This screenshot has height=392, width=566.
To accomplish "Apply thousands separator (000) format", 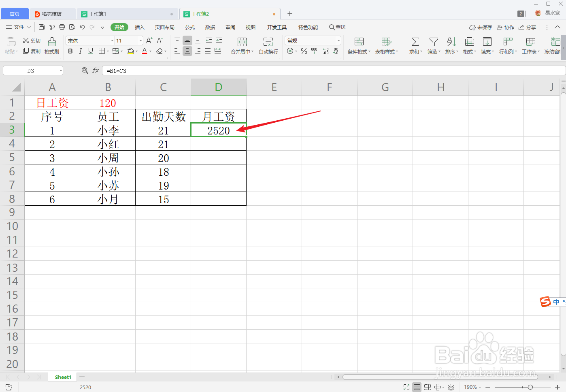I will point(314,51).
